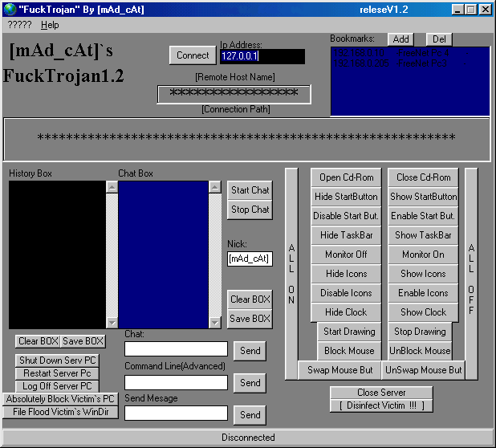Click Clear BOX right of the Chat Box
The image size is (496, 448).
tap(250, 299)
